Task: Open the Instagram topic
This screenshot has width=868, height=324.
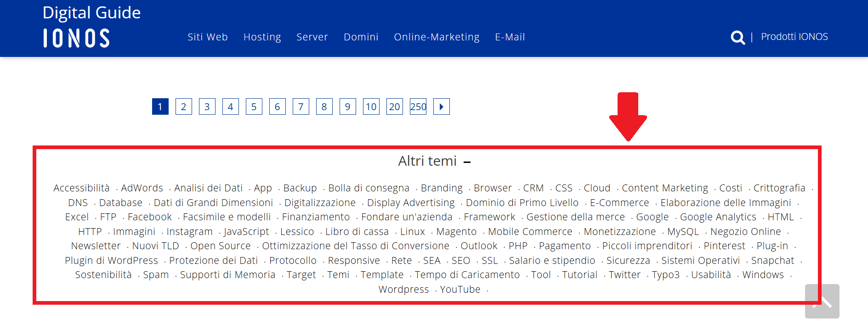Action: click(x=189, y=231)
